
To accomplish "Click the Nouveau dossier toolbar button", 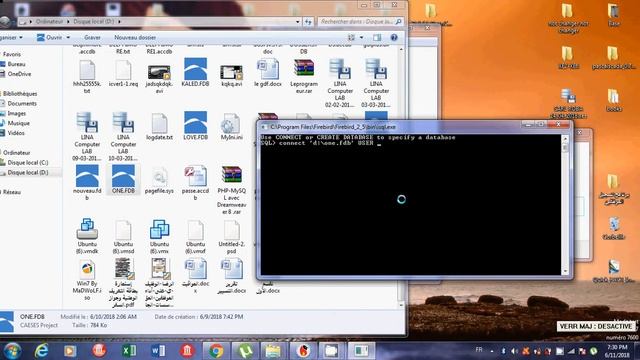I will [135, 38].
